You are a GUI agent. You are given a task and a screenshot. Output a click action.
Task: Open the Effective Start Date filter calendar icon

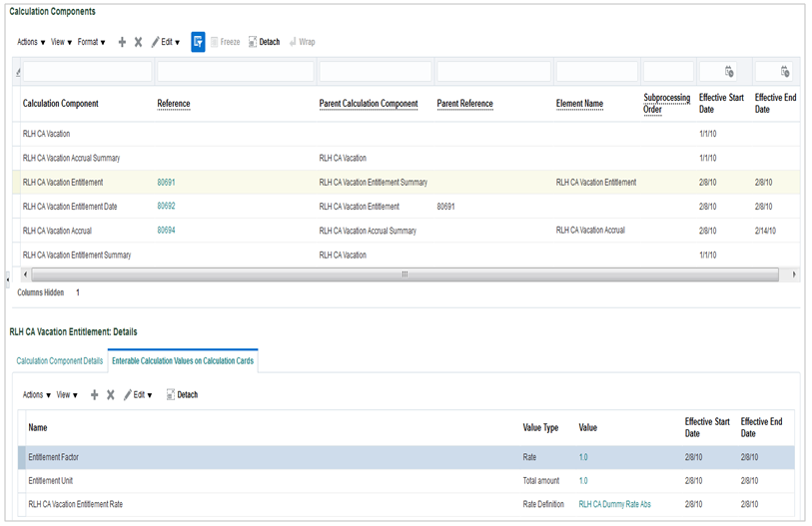tap(729, 72)
